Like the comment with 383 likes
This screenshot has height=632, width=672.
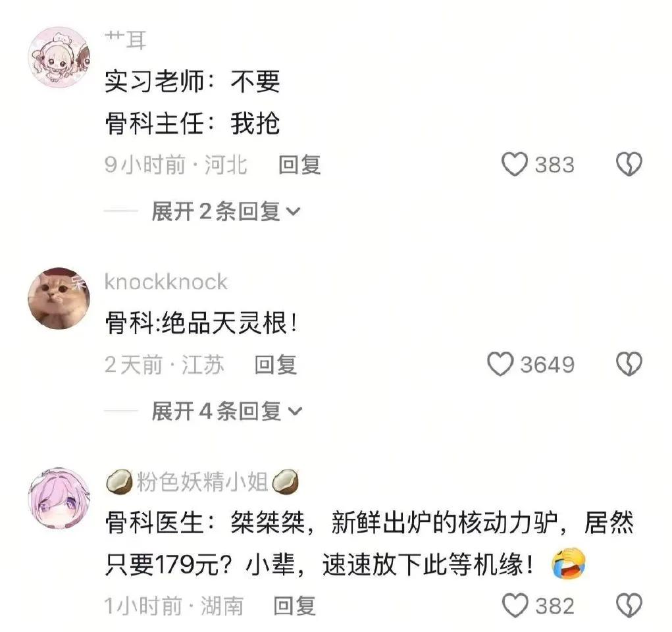pyautogui.click(x=514, y=165)
